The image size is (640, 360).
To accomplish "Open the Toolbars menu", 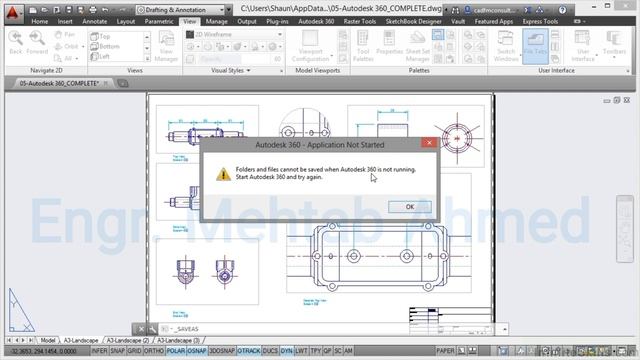I will (614, 44).
